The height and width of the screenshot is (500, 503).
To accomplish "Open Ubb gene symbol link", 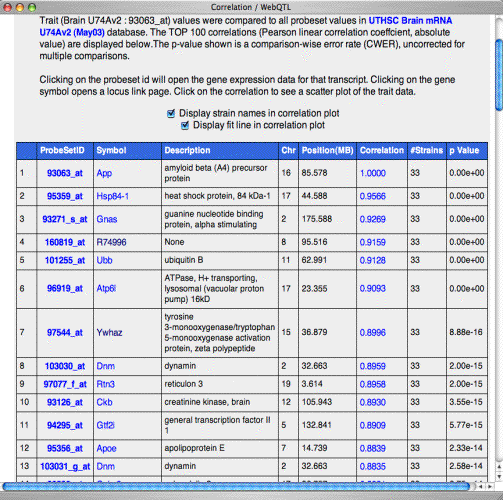I will (x=104, y=260).
